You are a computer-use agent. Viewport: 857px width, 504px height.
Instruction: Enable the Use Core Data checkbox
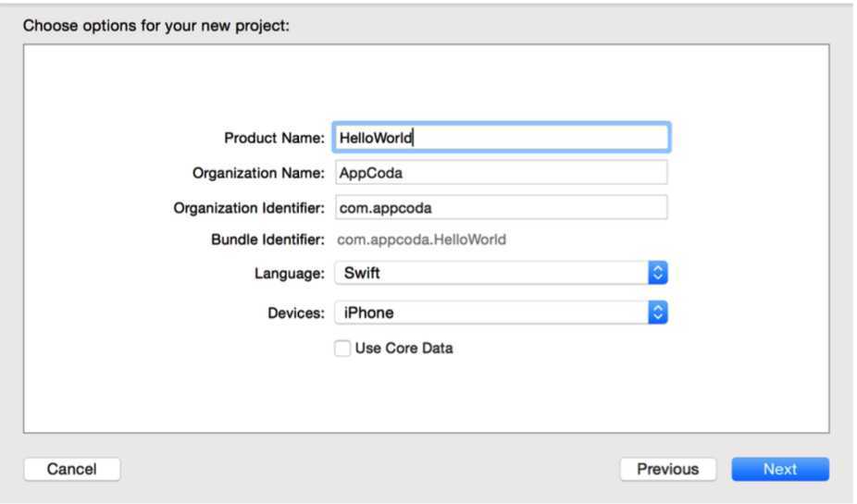[x=342, y=349]
